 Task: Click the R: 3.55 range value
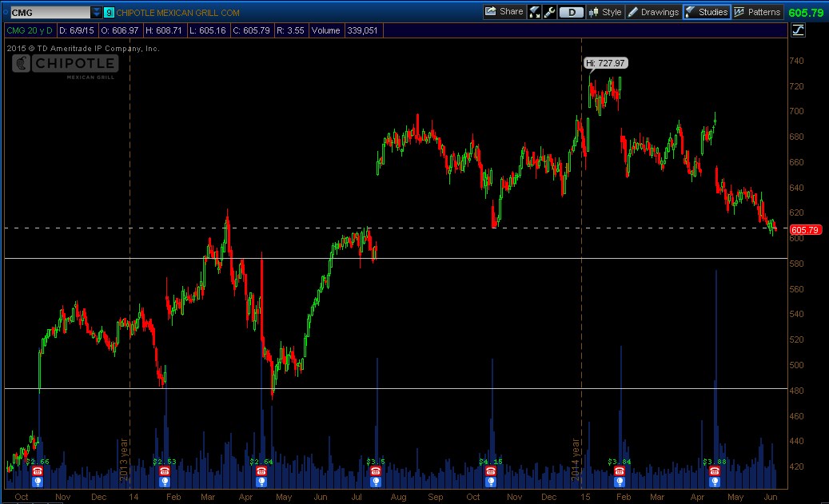[290, 30]
